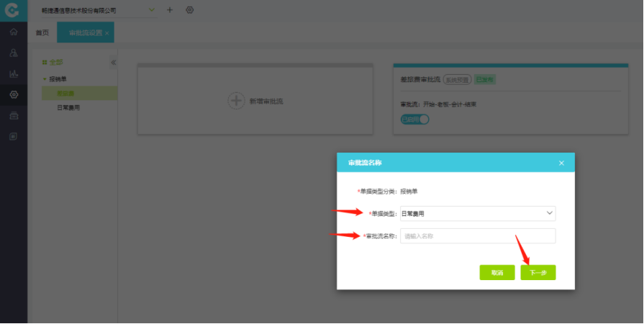This screenshot has height=324, width=644.
Task: Click the gear icon in the top bar
Action: click(x=189, y=10)
